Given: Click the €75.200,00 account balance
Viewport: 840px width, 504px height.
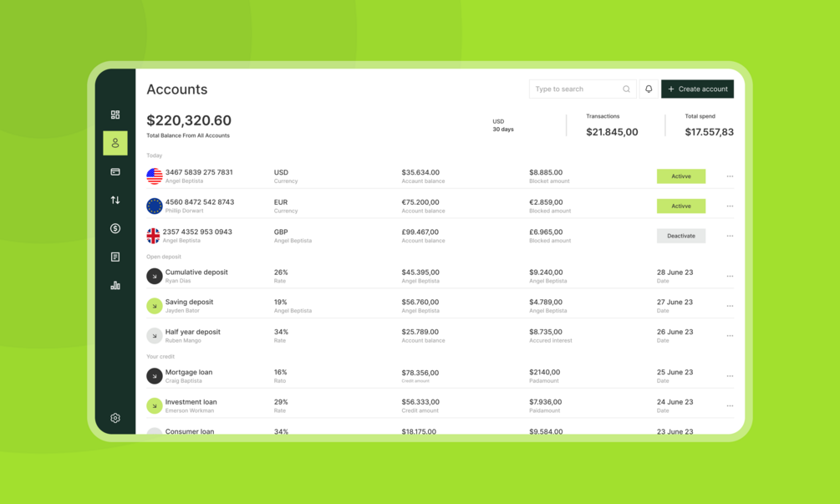Looking at the screenshot, I should pyautogui.click(x=420, y=202).
